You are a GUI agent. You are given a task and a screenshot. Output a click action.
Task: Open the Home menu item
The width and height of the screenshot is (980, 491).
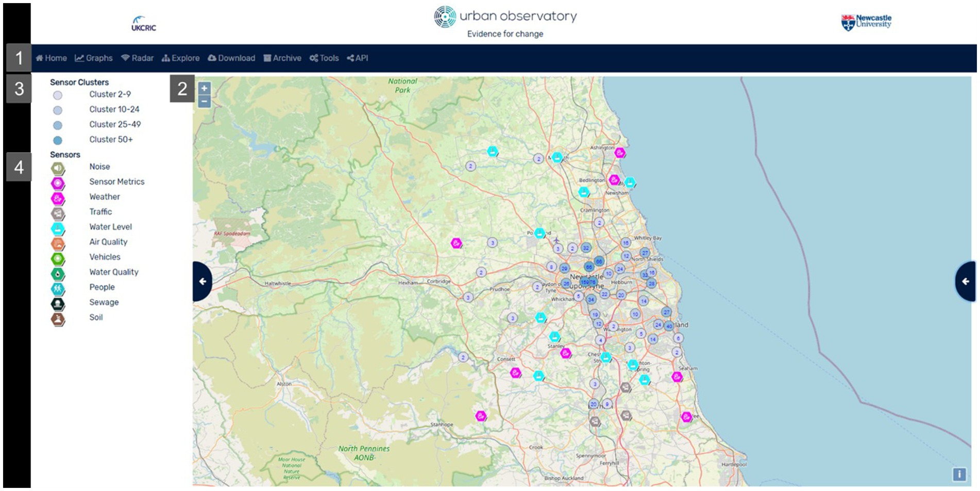(x=51, y=58)
